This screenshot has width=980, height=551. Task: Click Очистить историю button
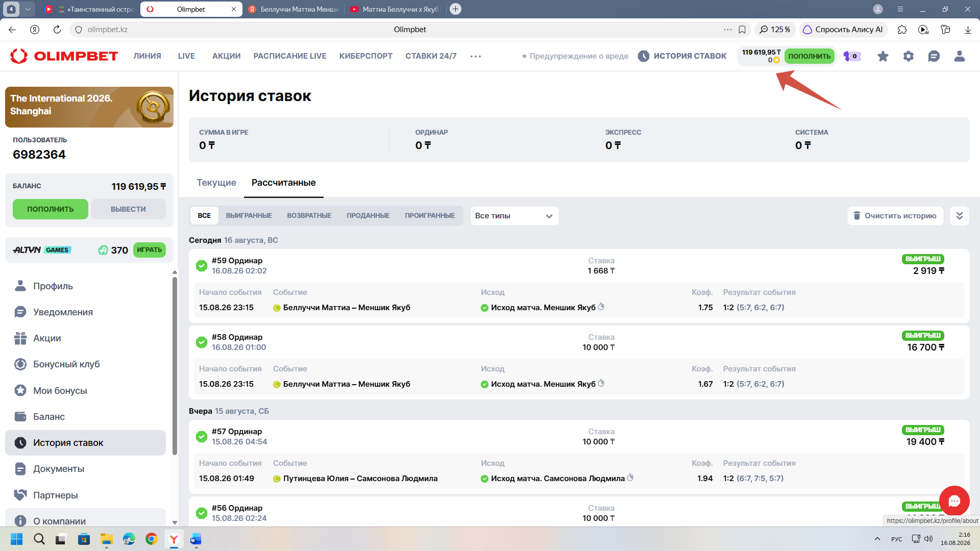pos(896,216)
